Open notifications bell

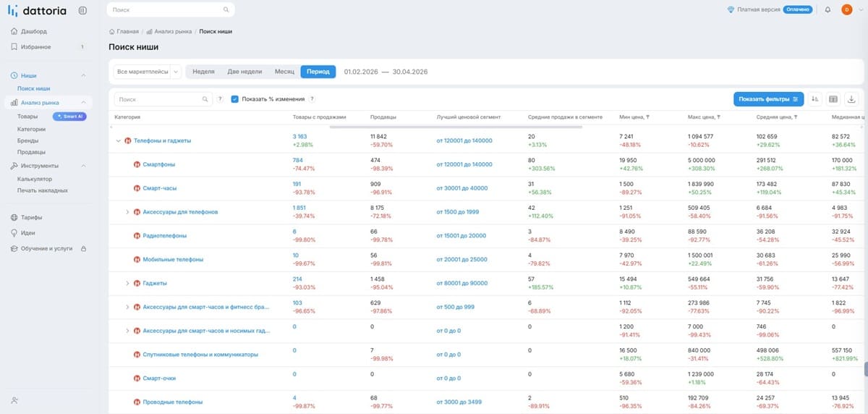click(827, 10)
